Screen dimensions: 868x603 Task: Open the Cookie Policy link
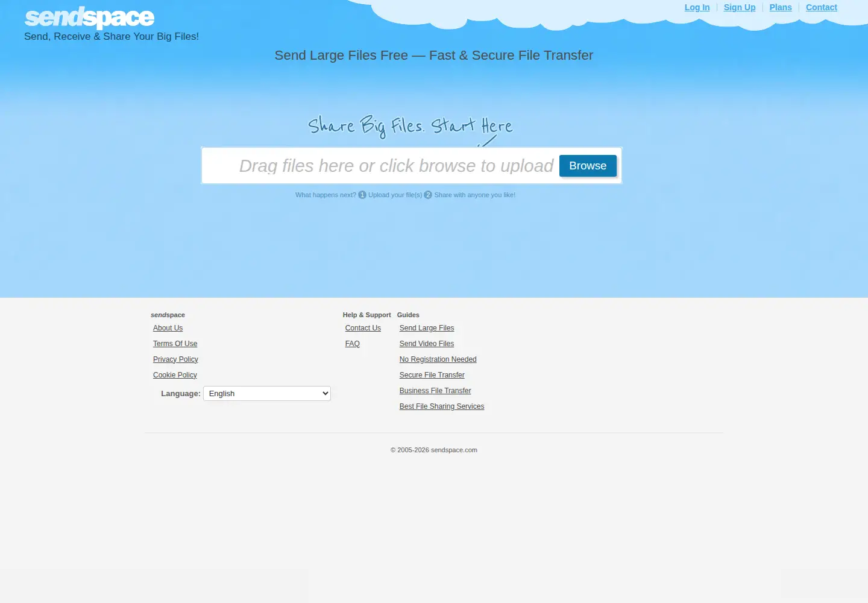[175, 375]
